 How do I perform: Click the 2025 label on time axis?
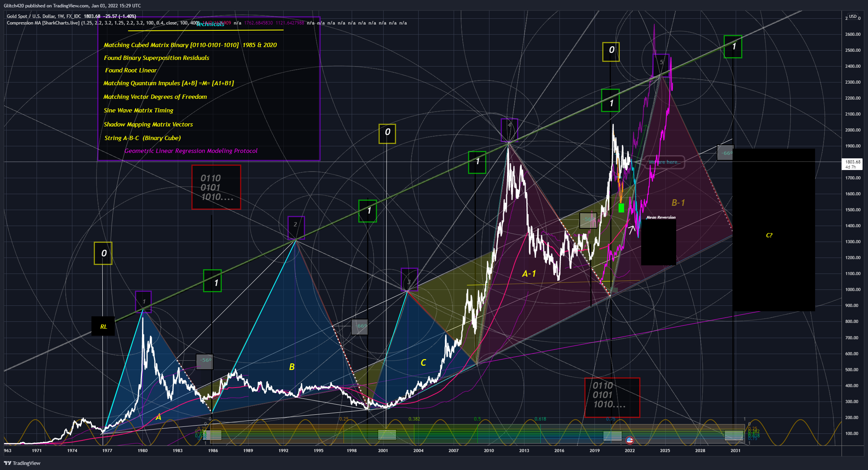[665, 451]
